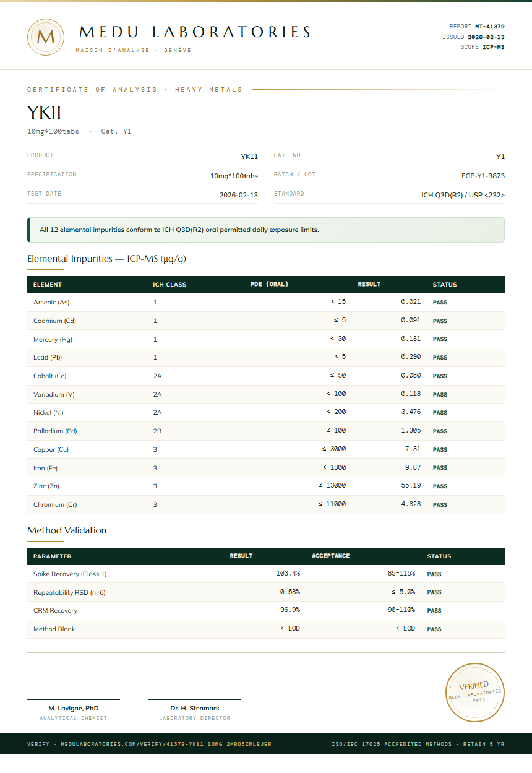Image resolution: width=532 pixels, height=773 pixels.
Task: Click the ICH CLASS column header
Action: point(169,285)
